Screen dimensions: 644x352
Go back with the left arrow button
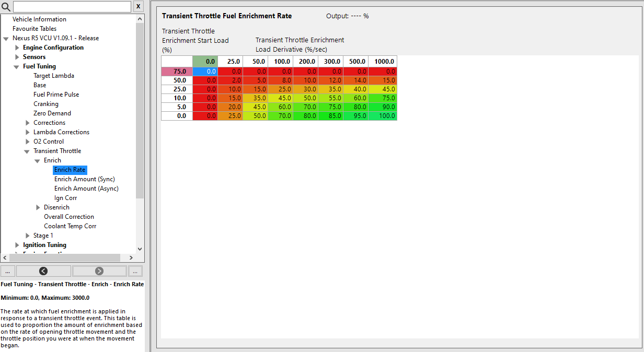click(43, 271)
